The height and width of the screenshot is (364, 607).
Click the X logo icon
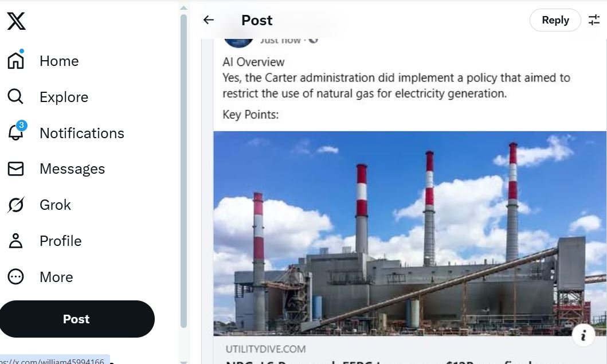(16, 21)
